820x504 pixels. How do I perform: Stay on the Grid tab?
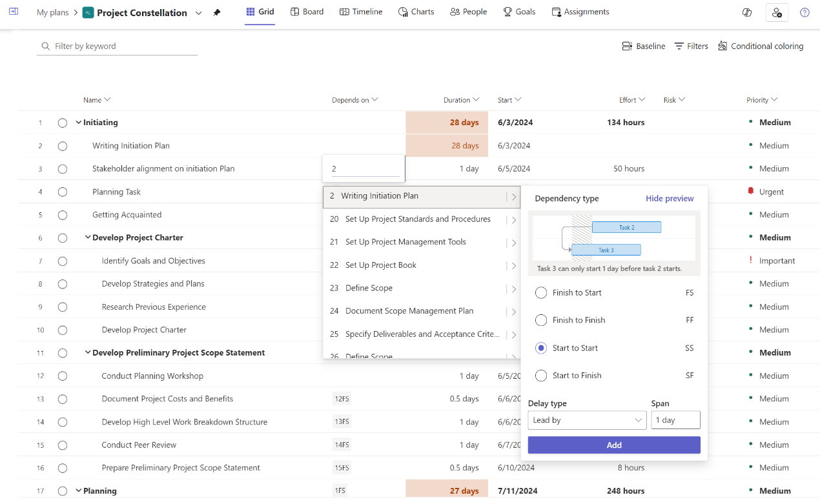pos(260,11)
